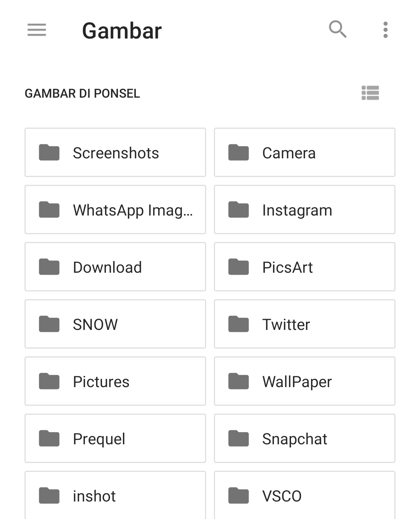Switch to list view layout

click(x=370, y=93)
